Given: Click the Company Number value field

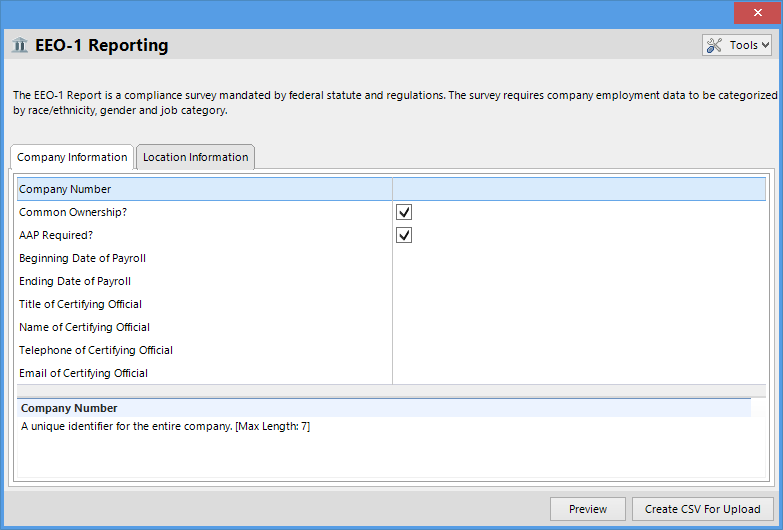Looking at the screenshot, I should (x=578, y=189).
